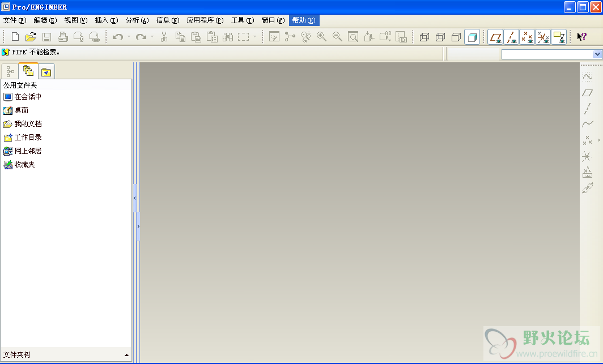The image size is (603, 364).
Task: Click the selection box icon
Action: click(244, 37)
